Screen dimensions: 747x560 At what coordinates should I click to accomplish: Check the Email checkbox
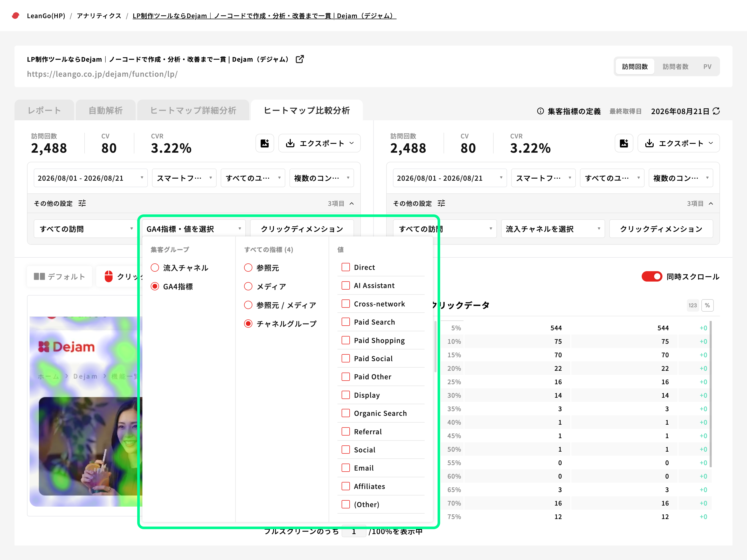coord(345,468)
